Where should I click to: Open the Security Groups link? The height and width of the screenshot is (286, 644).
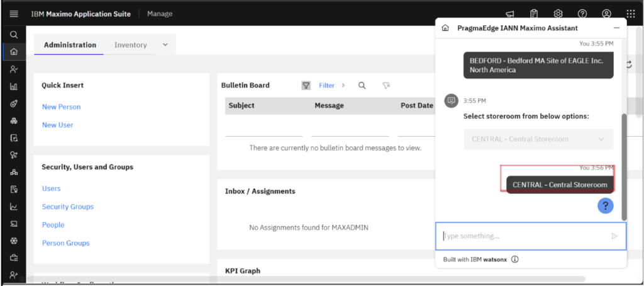(x=68, y=207)
